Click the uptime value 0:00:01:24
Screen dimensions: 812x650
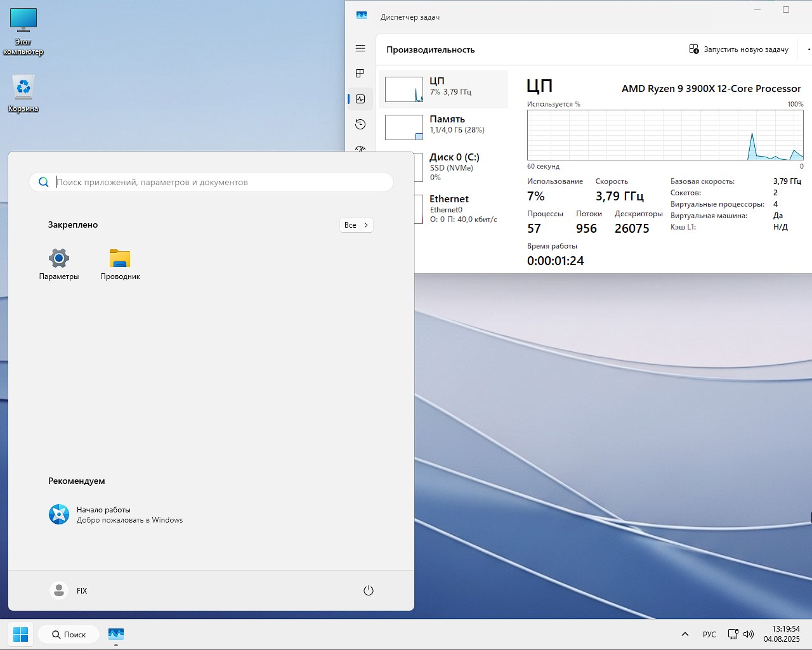pyautogui.click(x=556, y=261)
